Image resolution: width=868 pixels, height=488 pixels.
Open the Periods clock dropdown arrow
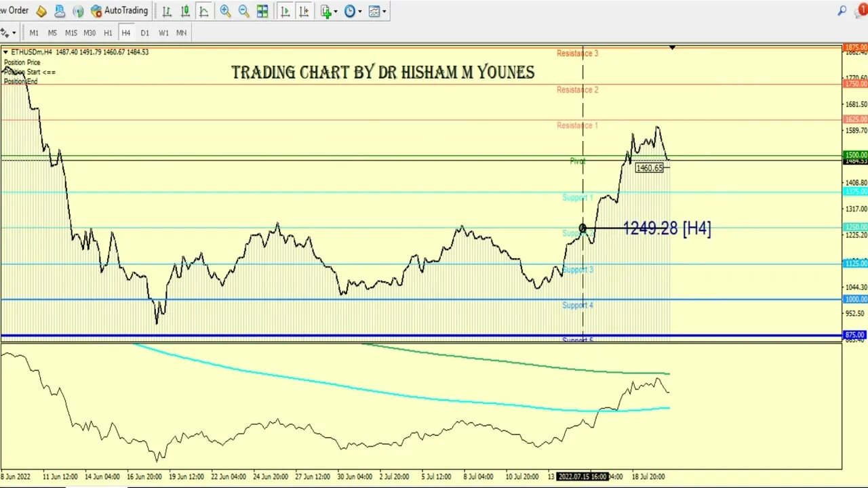360,12
